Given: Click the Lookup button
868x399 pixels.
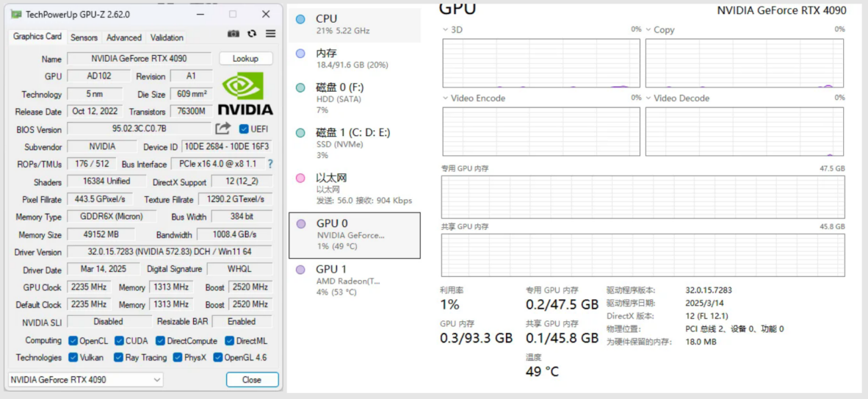Looking at the screenshot, I should [x=245, y=59].
